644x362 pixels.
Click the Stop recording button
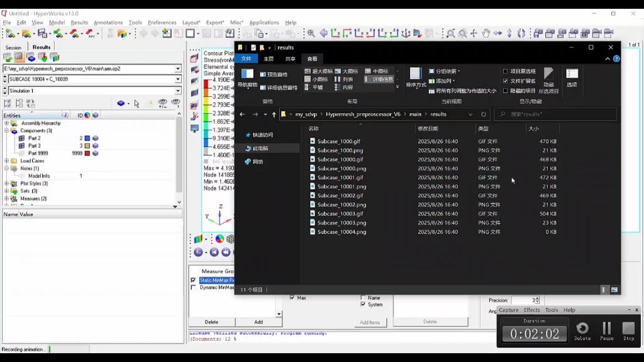(628, 329)
